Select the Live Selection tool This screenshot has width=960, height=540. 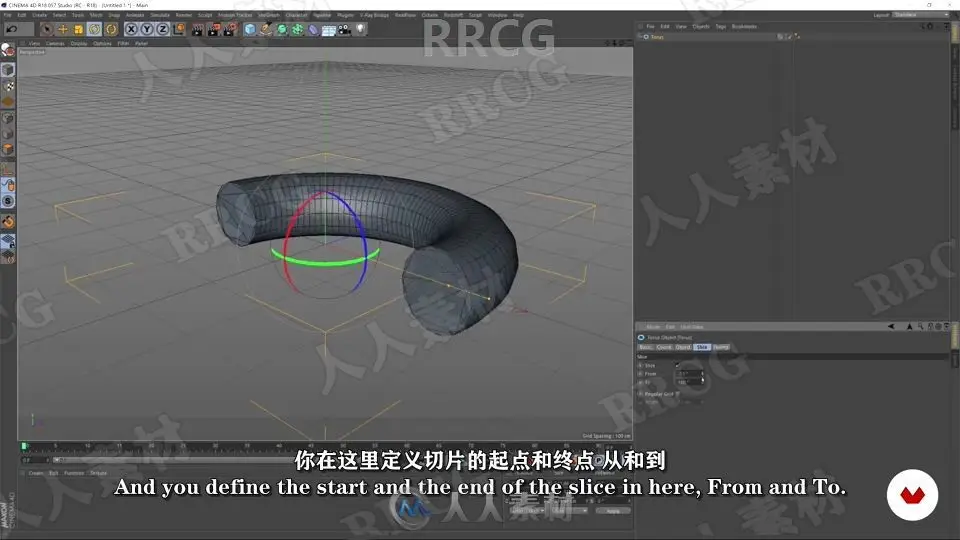coord(47,29)
